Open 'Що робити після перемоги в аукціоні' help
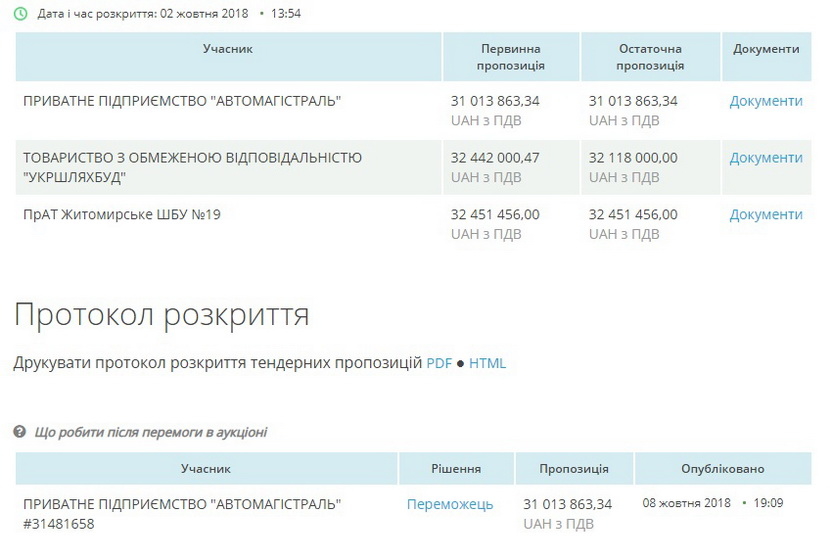 point(150,432)
